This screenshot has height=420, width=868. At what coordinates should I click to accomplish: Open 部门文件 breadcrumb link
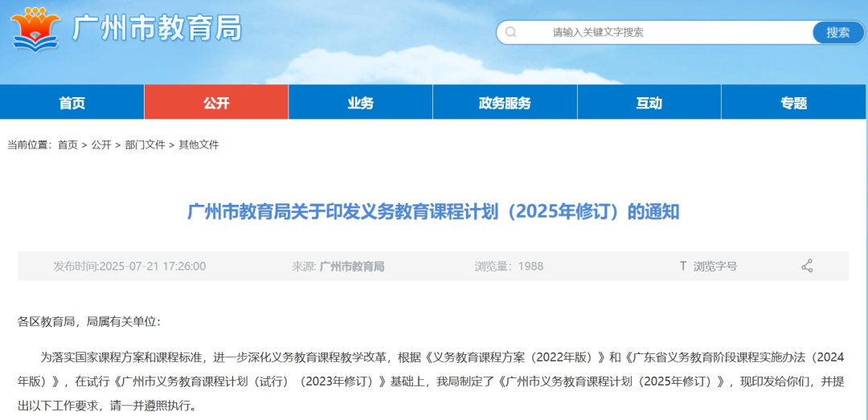(145, 145)
